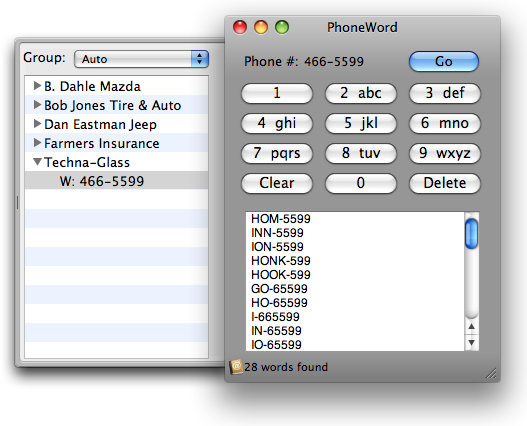Select HONK-599 in the results list
The image size is (527, 426).
coord(281,261)
